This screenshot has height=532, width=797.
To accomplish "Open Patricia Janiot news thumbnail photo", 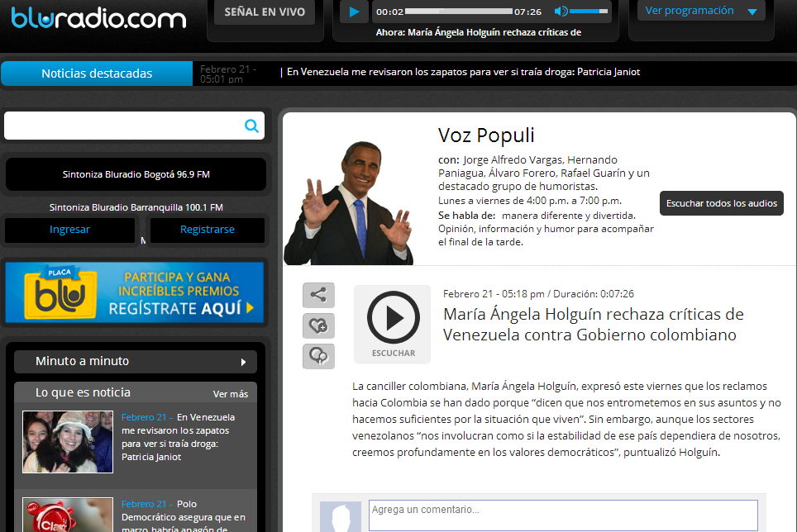I will tap(68, 442).
